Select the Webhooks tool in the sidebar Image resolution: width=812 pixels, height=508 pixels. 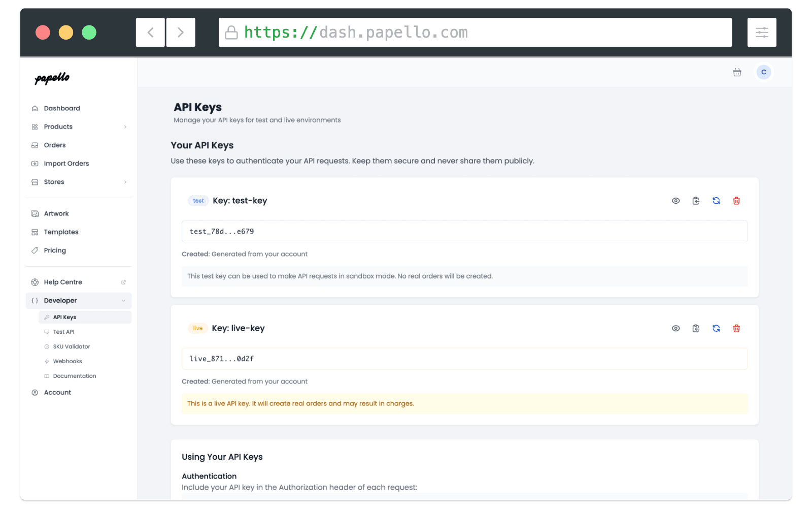67,361
